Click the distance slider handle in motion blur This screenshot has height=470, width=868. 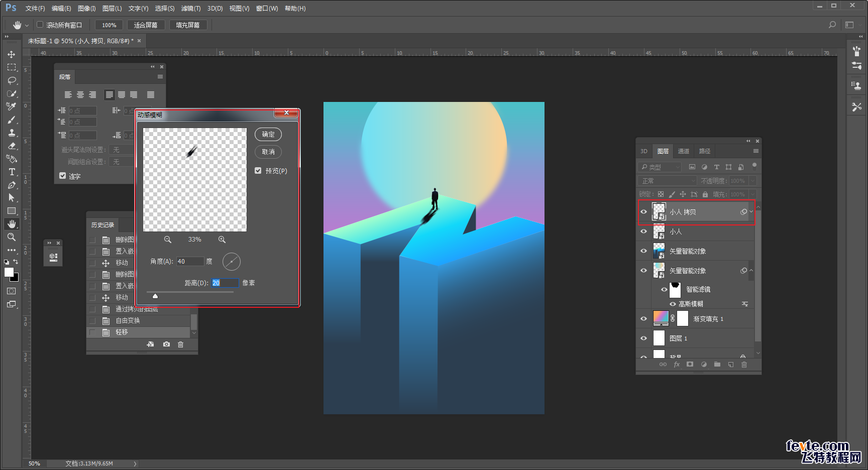click(155, 296)
